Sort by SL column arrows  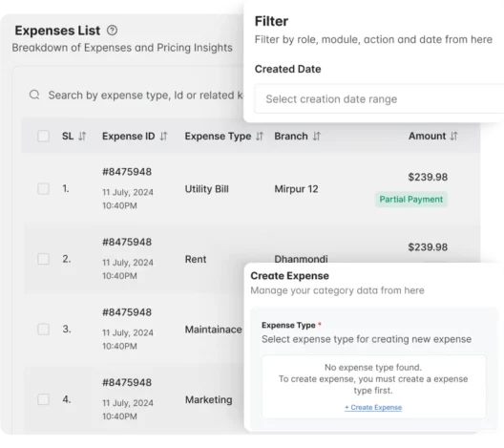(x=82, y=137)
